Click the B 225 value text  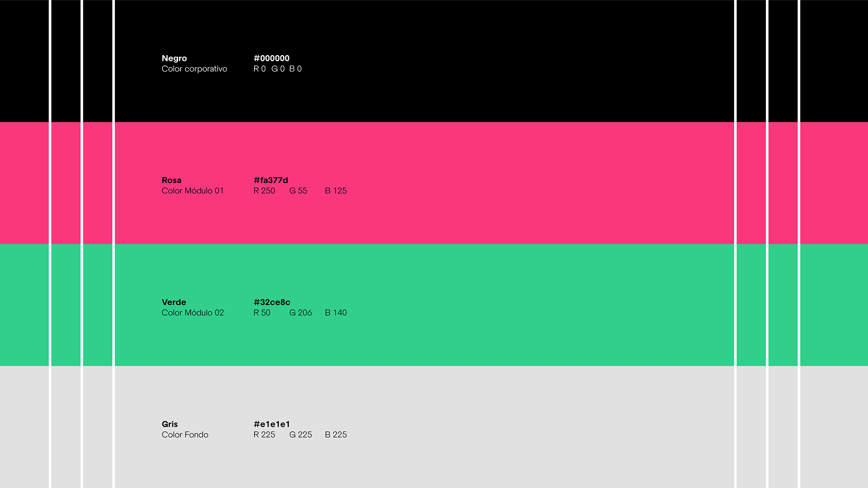(x=335, y=435)
